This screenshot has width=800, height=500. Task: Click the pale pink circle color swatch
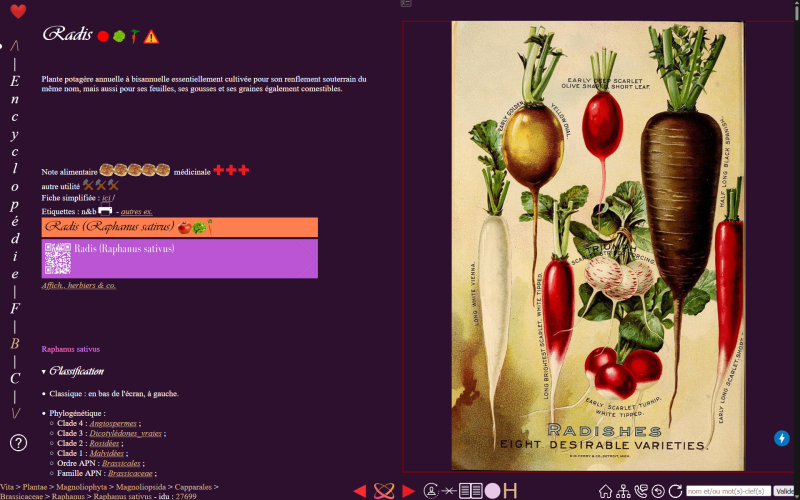click(492, 491)
